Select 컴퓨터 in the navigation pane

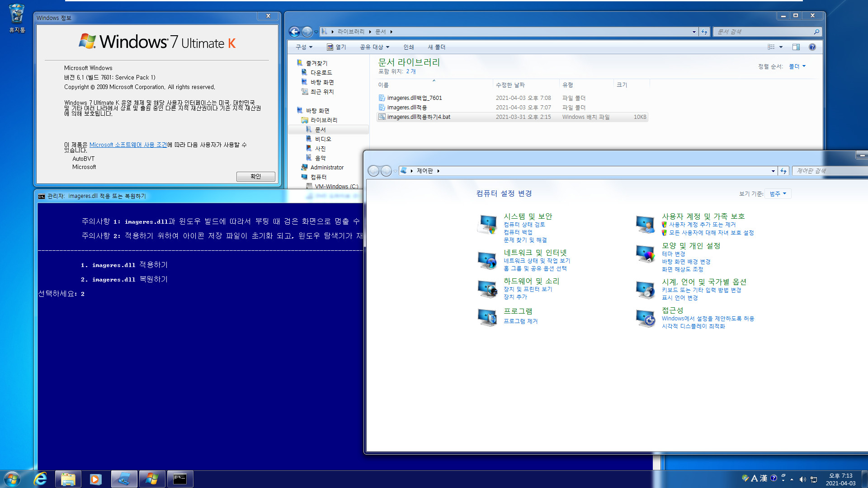318,177
